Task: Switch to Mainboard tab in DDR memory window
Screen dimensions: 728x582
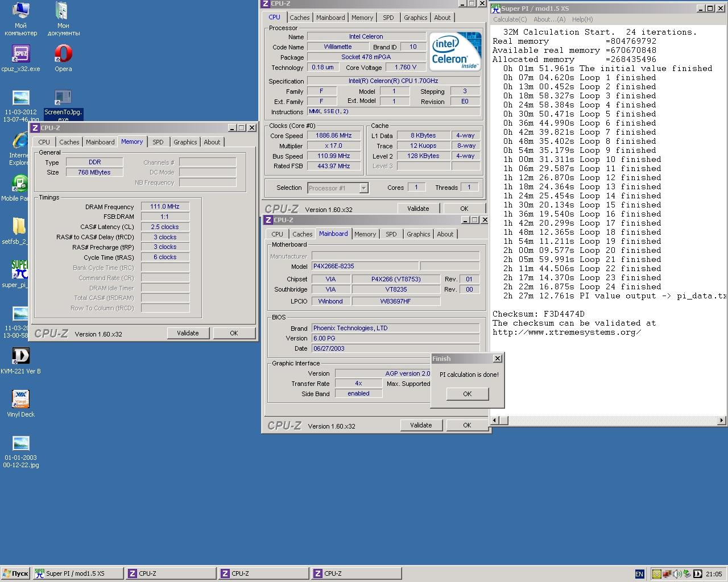Action: point(100,142)
